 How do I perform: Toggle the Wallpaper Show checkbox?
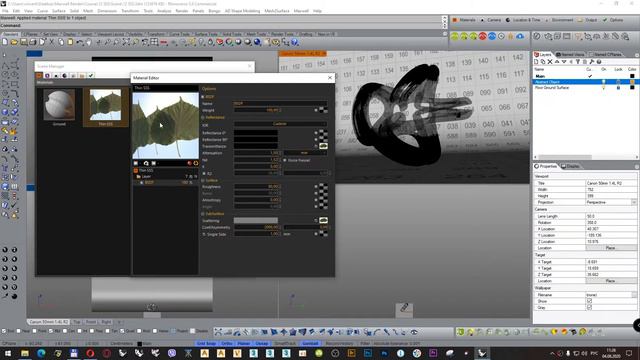tap(589, 301)
